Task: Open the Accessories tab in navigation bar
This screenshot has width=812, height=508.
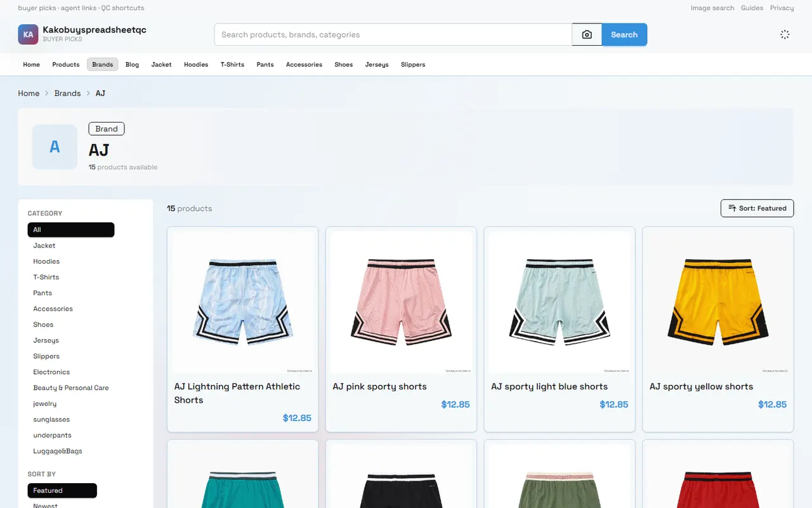Action: pos(304,65)
